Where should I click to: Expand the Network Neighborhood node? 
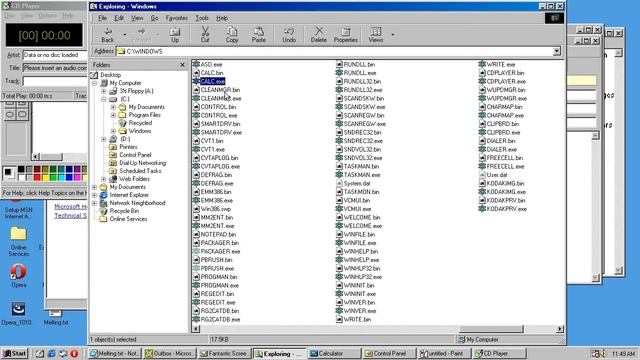coord(94,203)
